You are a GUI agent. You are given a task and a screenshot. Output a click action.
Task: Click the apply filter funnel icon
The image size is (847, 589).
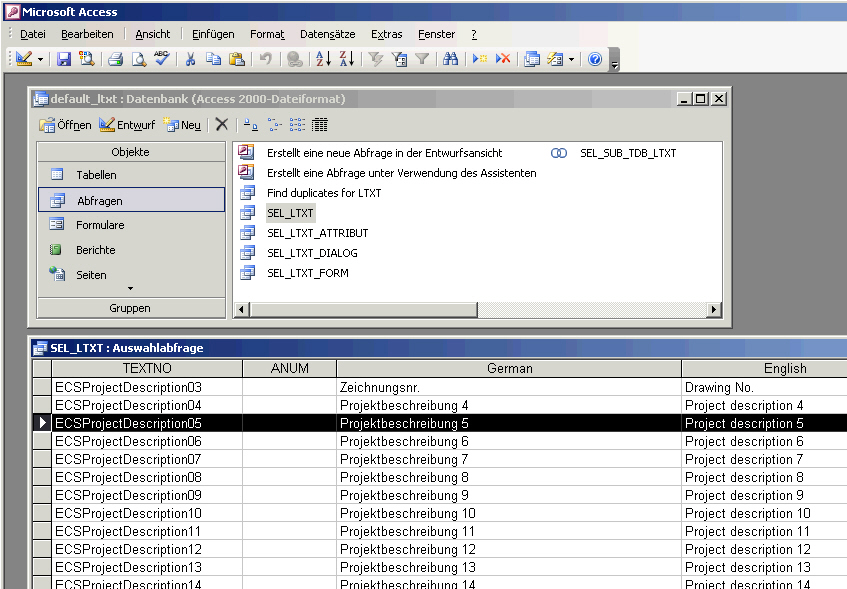422,58
